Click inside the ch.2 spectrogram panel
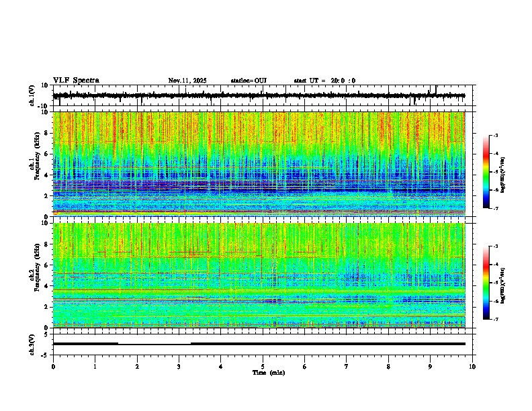 (x=259, y=275)
